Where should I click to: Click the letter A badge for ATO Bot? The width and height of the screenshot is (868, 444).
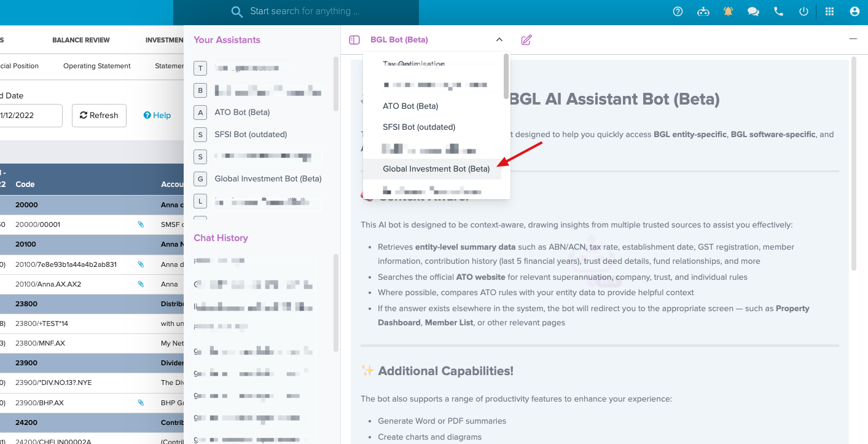(200, 113)
